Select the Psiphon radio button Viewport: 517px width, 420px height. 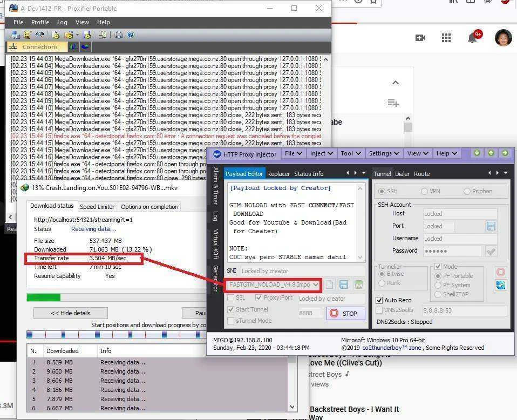(x=467, y=191)
